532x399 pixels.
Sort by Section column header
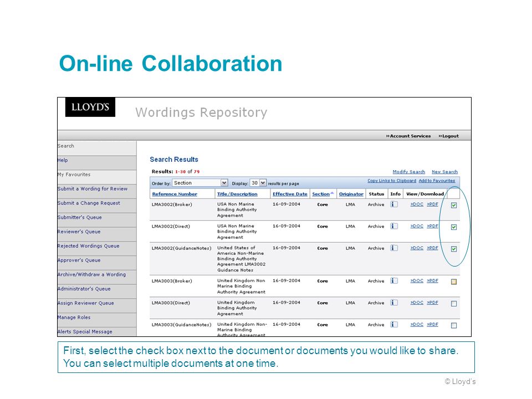point(321,194)
